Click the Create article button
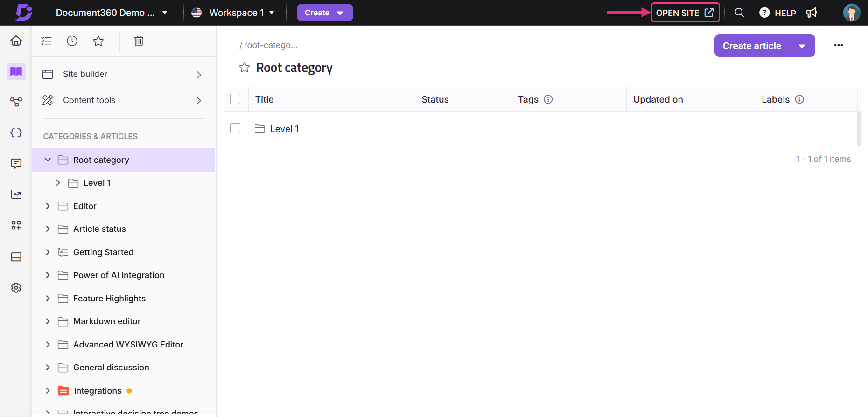This screenshot has height=417, width=868. [752, 46]
